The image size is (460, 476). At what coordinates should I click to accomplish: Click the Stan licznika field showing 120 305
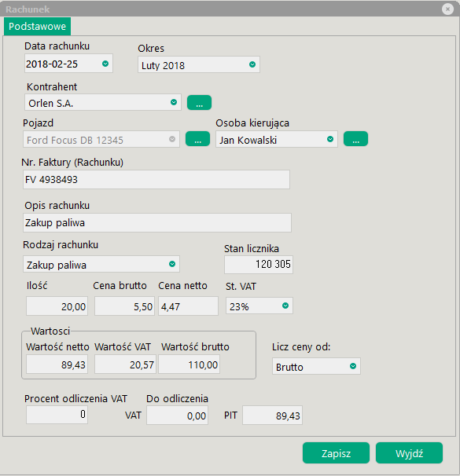click(259, 265)
